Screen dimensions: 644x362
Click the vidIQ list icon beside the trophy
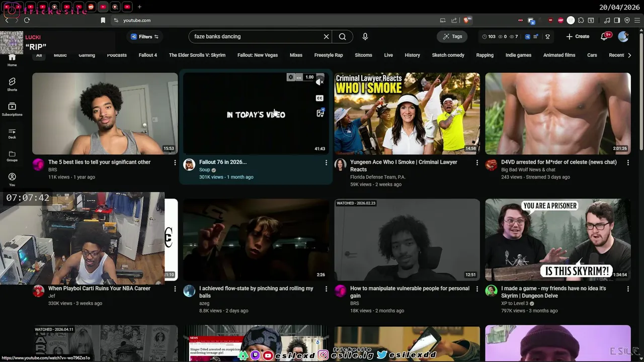536,37
